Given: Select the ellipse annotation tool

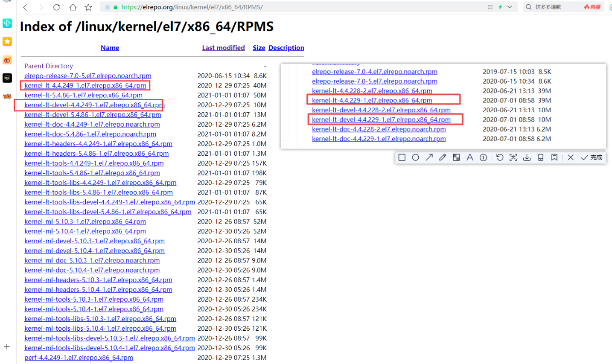Looking at the screenshot, I should pos(415,157).
